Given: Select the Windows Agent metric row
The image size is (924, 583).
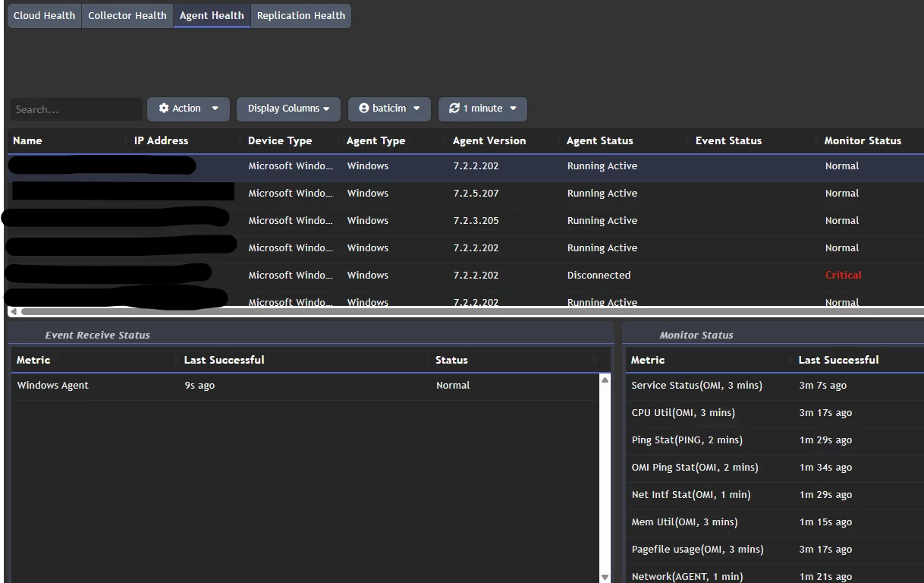Looking at the screenshot, I should 305,386.
